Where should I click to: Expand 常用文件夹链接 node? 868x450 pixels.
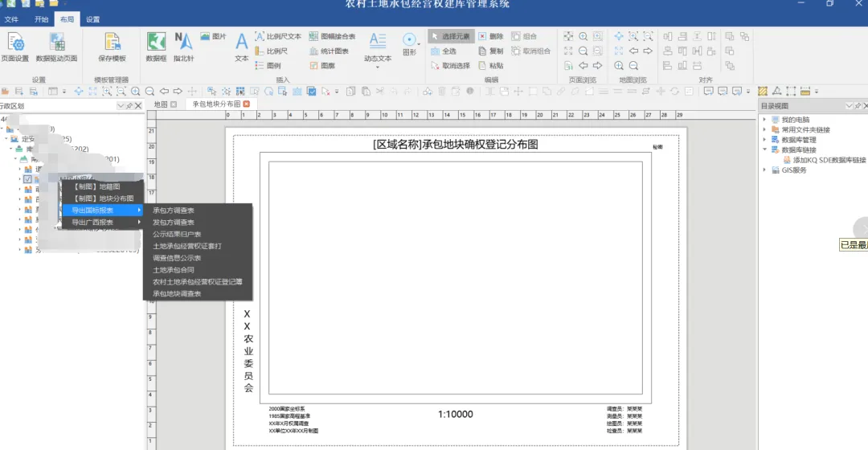pyautogui.click(x=764, y=129)
